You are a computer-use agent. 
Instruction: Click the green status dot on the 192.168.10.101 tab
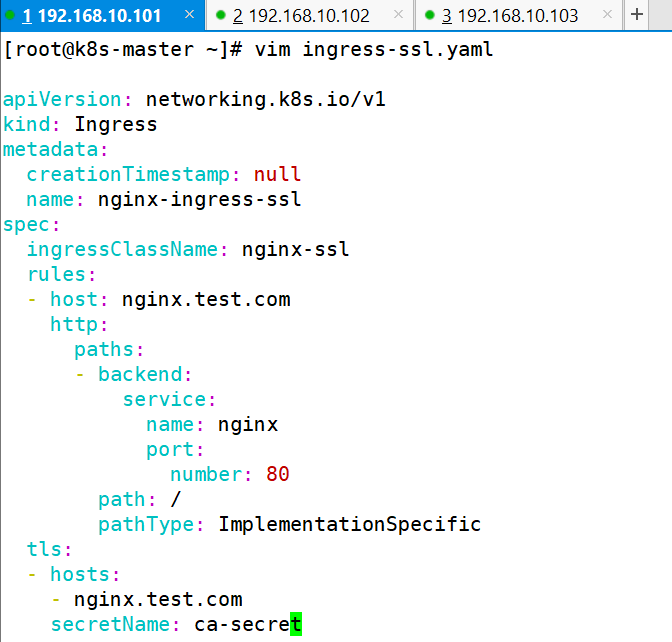click(9, 15)
